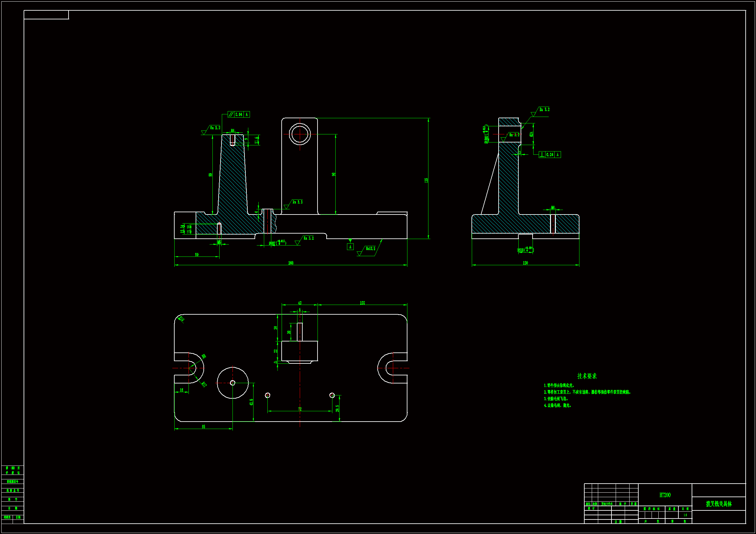The image size is (756, 534).
Task: Click the bored hole circle in upright block
Action: 300,134
